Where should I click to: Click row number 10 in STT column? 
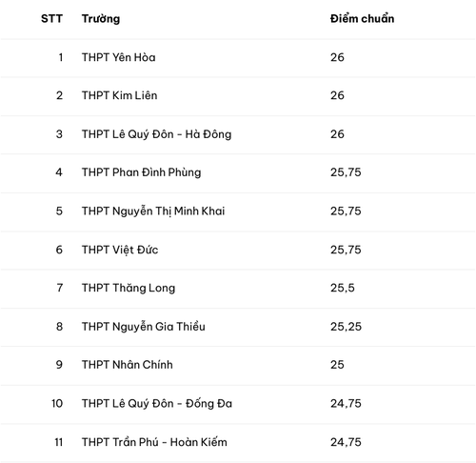point(57,404)
